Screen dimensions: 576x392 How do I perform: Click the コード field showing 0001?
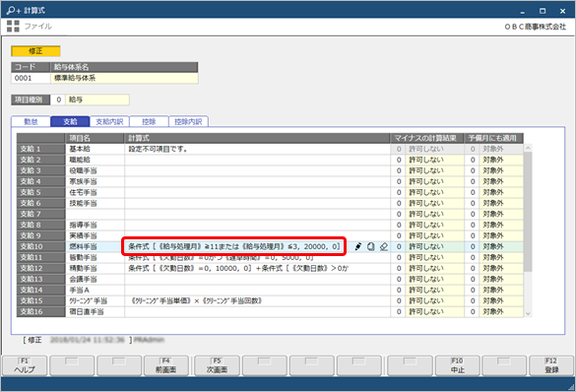click(x=31, y=78)
